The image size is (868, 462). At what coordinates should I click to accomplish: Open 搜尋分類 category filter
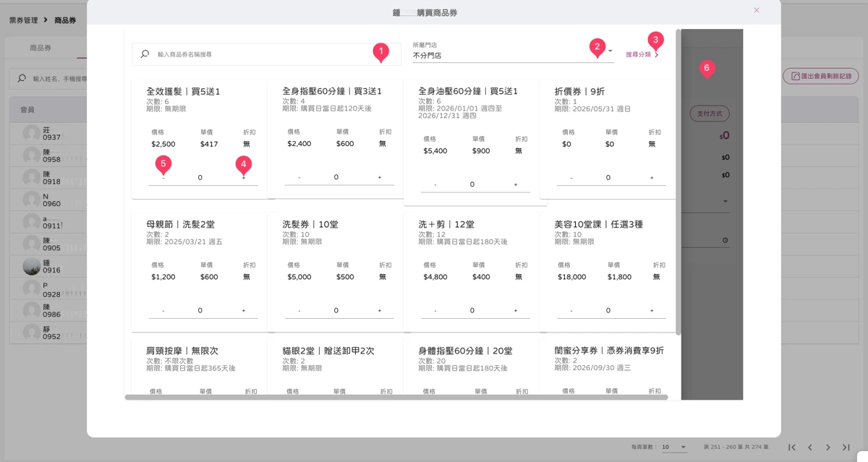pyautogui.click(x=642, y=55)
